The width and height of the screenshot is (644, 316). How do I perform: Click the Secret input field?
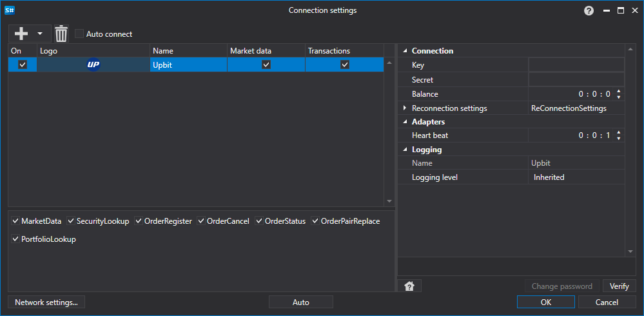576,79
